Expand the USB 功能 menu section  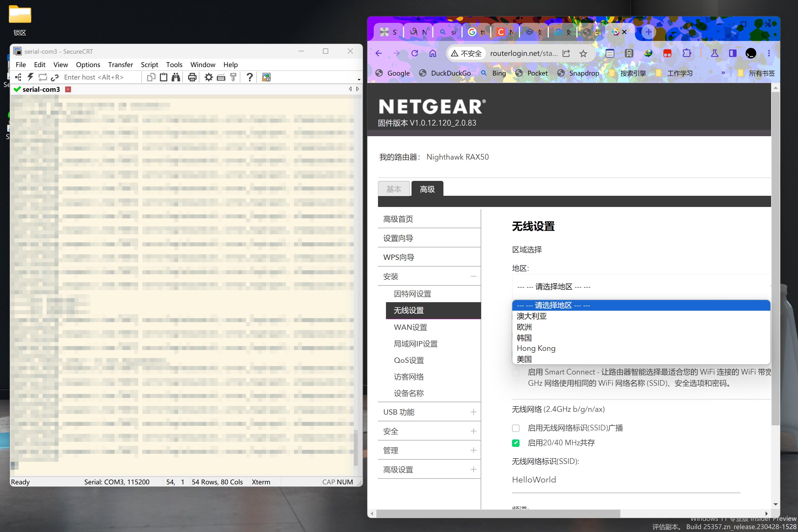473,412
